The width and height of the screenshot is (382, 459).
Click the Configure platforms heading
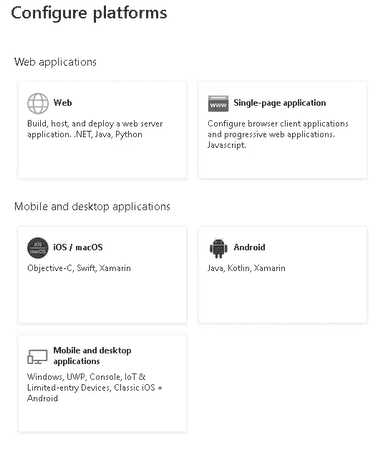89,14
